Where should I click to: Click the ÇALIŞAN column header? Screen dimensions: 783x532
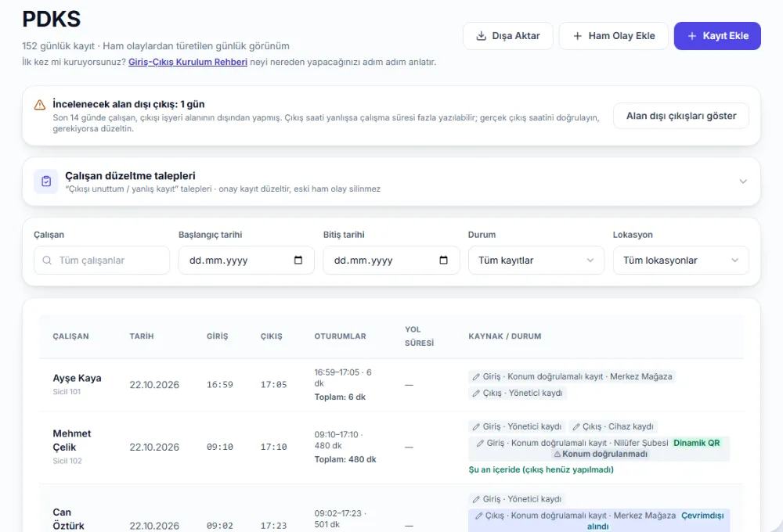(x=71, y=336)
